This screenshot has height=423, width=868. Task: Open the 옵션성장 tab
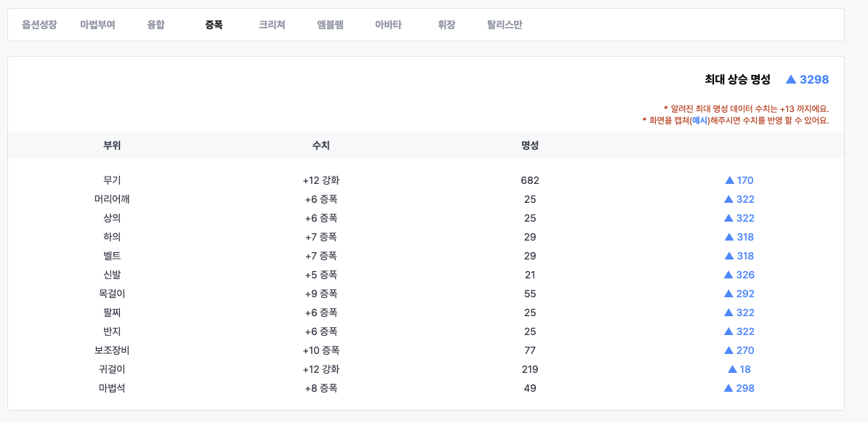(x=39, y=25)
